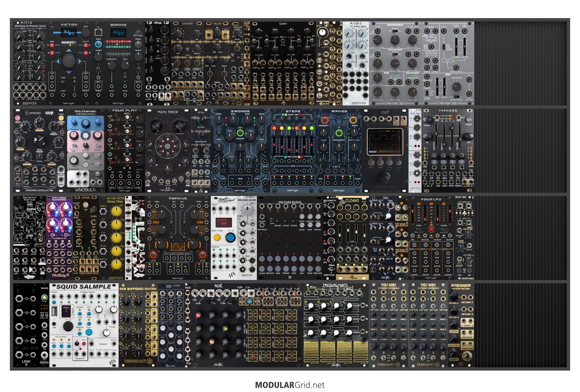Select the Four Play module

pos(125,151)
